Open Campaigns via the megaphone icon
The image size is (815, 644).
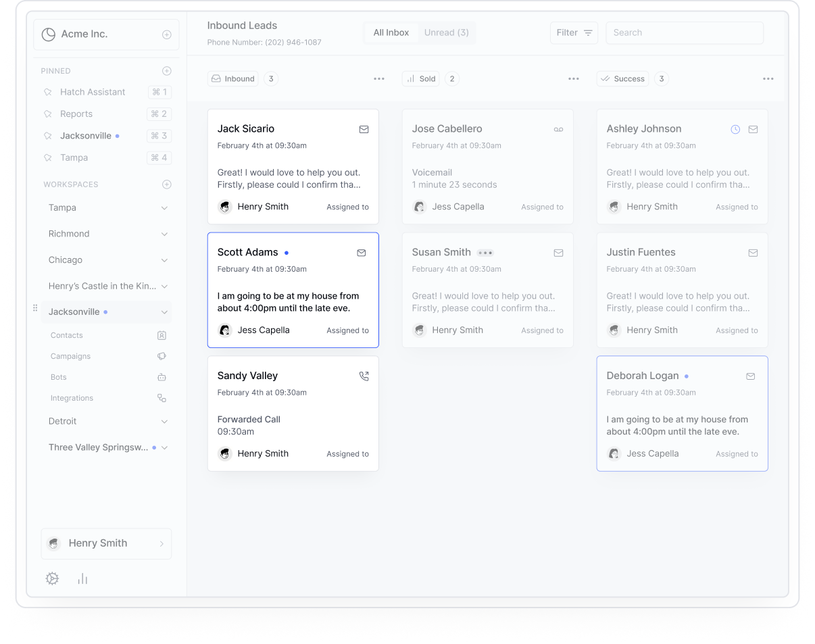(162, 356)
